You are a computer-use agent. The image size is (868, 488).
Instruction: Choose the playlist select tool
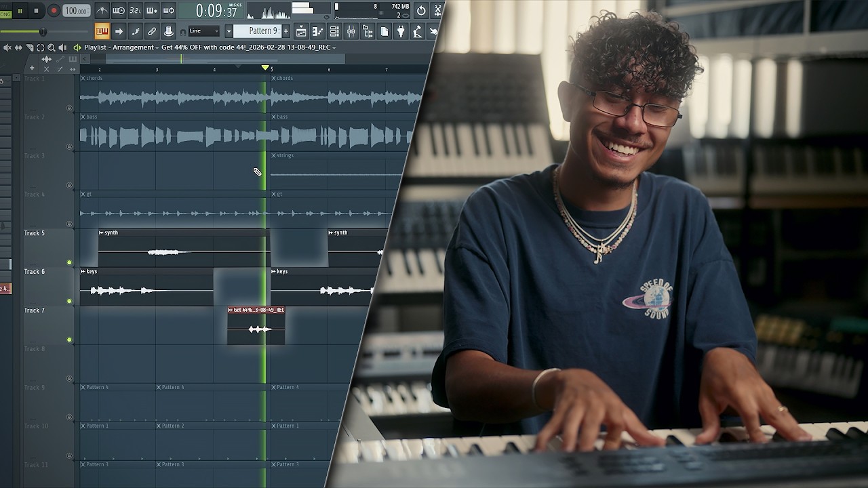[40, 47]
